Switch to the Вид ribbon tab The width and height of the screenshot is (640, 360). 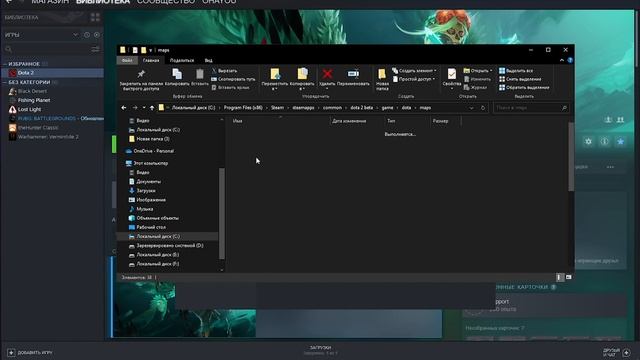coord(208,60)
